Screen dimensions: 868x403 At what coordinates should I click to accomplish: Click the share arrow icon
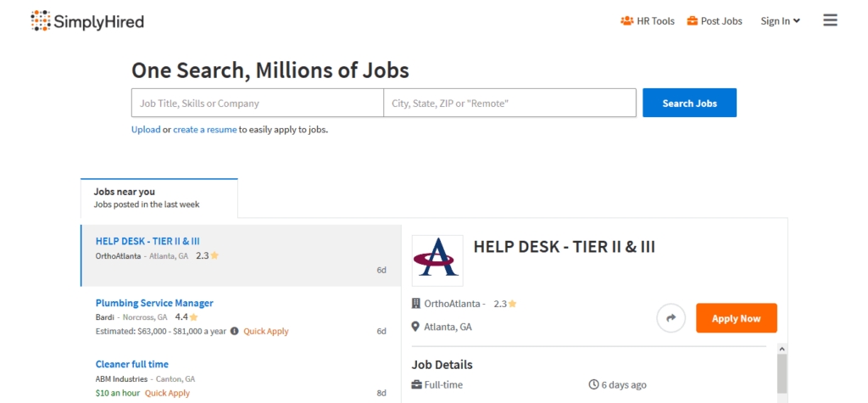coord(670,318)
